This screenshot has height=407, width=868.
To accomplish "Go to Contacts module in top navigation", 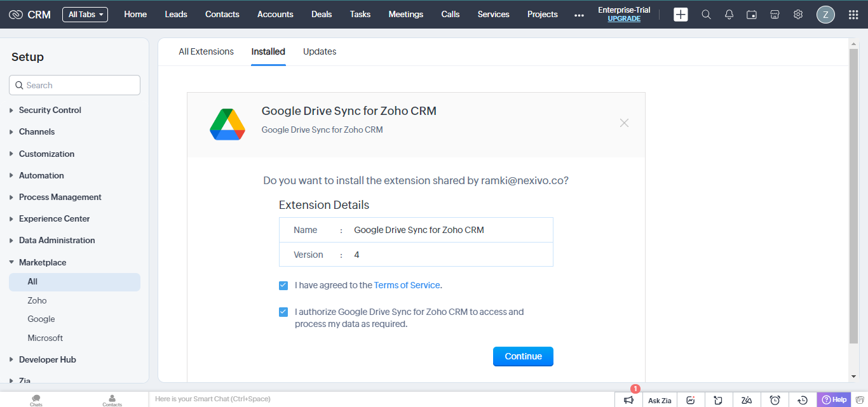I will (x=222, y=15).
